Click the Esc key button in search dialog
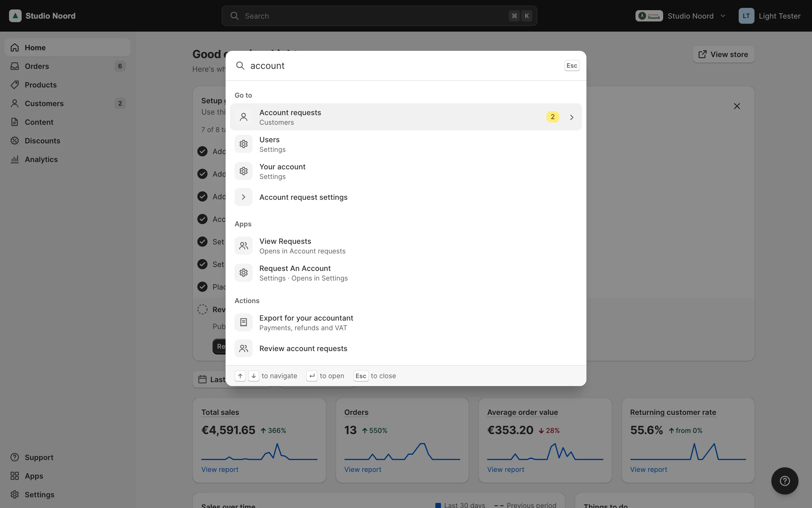Image resolution: width=812 pixels, height=508 pixels. [572, 65]
